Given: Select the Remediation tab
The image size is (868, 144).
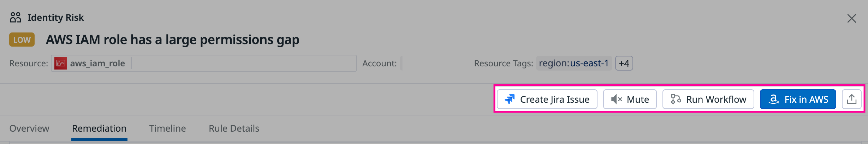Looking at the screenshot, I should pos(99,128).
